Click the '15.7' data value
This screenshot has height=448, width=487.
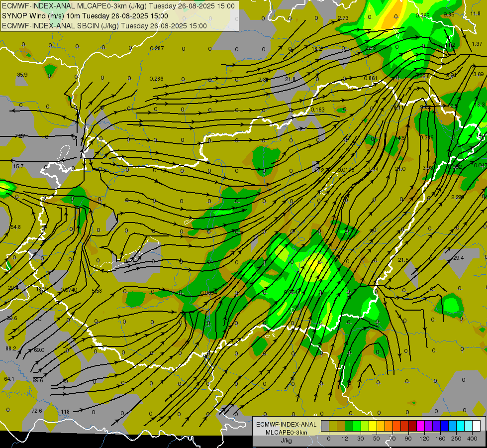pyautogui.click(x=18, y=166)
